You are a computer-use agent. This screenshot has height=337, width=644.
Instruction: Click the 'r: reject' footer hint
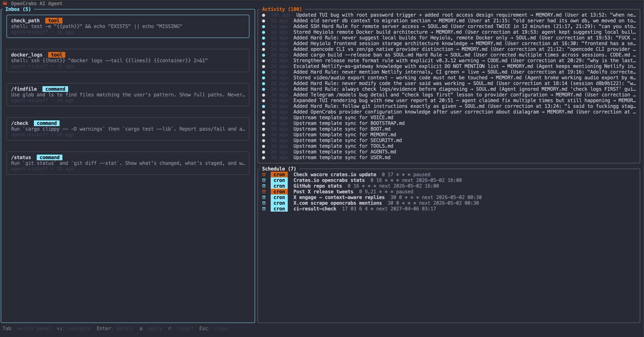click(180, 328)
